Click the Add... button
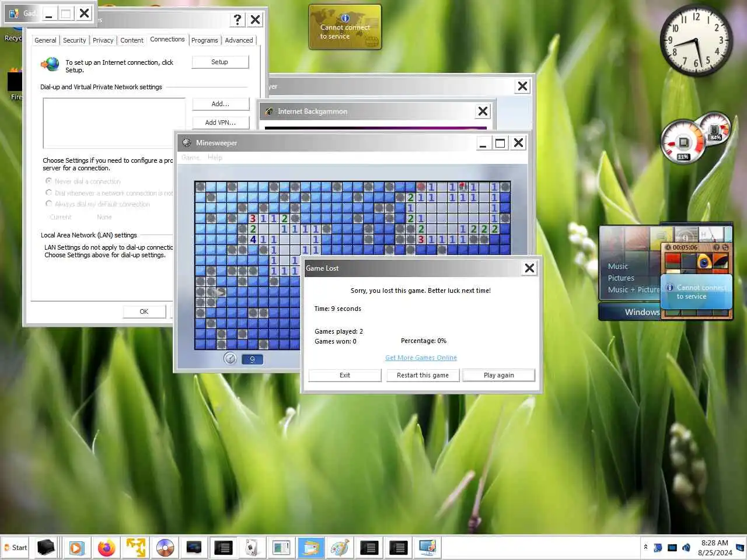Screen dimensions: 747x560 click(x=221, y=104)
